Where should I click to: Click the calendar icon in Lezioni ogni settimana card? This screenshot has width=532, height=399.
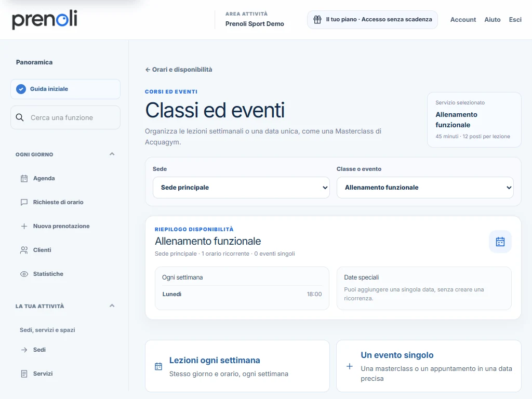[158, 366]
